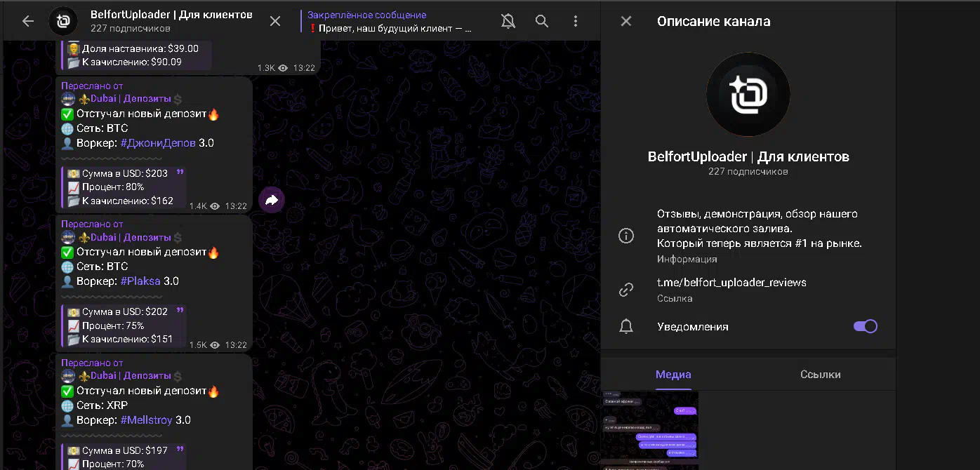Click the info circle icon beside description
Viewport: 980px width, 470px height.
click(626, 236)
